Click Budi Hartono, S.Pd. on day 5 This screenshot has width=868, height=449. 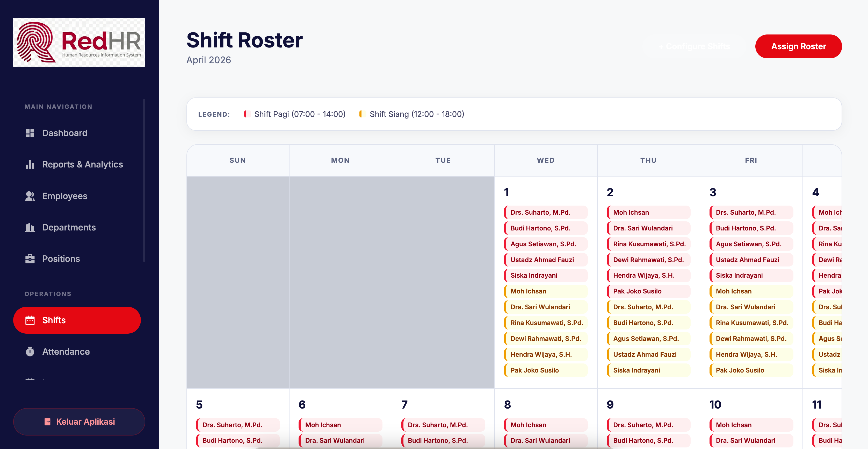coord(237,440)
